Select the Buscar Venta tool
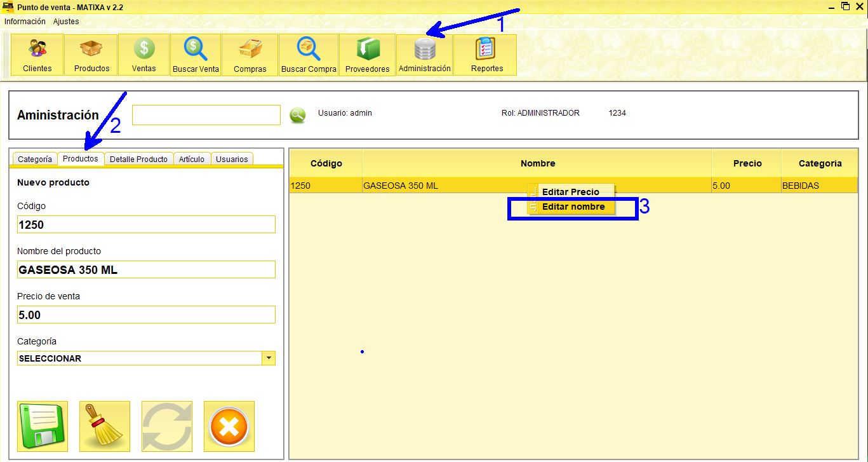 pyautogui.click(x=196, y=54)
